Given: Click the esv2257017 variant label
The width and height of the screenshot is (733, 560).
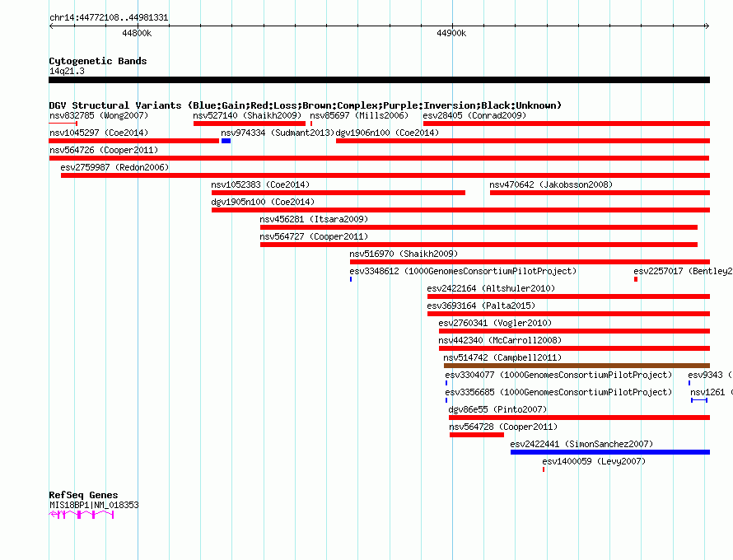Looking at the screenshot, I should (x=683, y=271).
